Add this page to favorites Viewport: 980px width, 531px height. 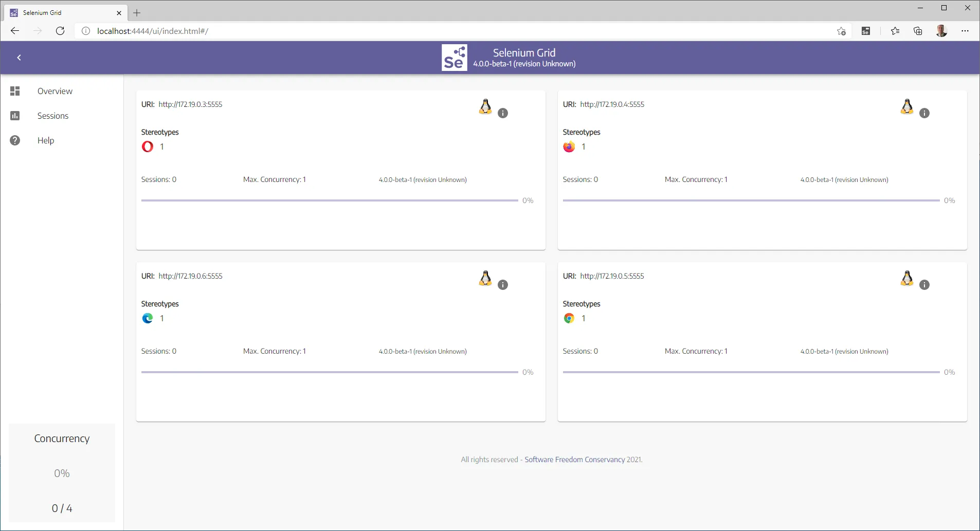[841, 31]
